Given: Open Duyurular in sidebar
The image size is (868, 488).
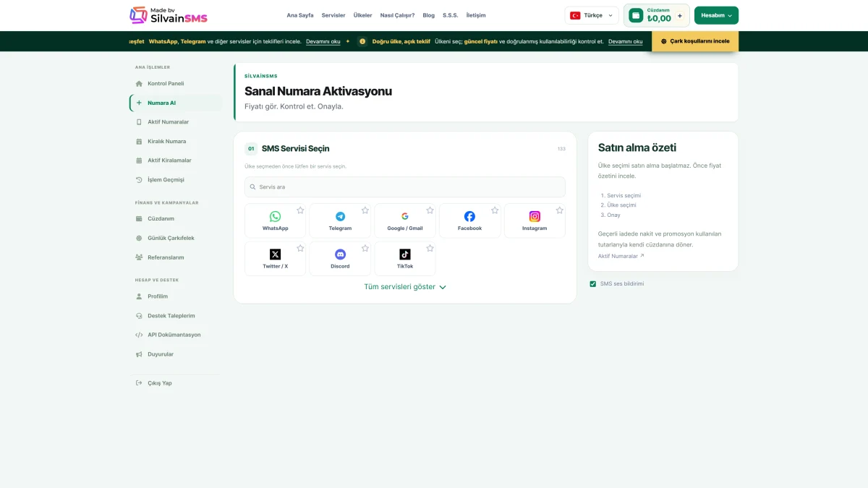Looking at the screenshot, I should click(x=175, y=354).
